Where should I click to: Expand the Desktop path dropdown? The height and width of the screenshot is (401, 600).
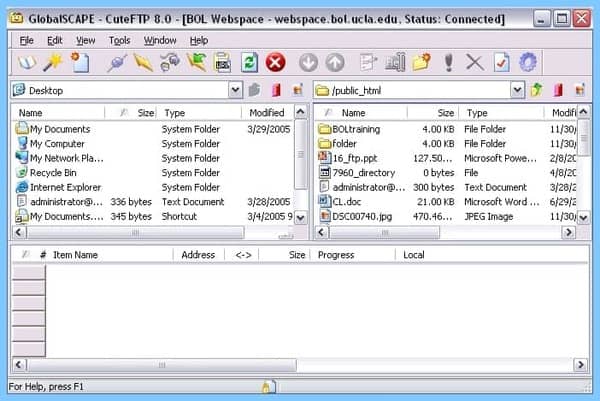click(235, 90)
